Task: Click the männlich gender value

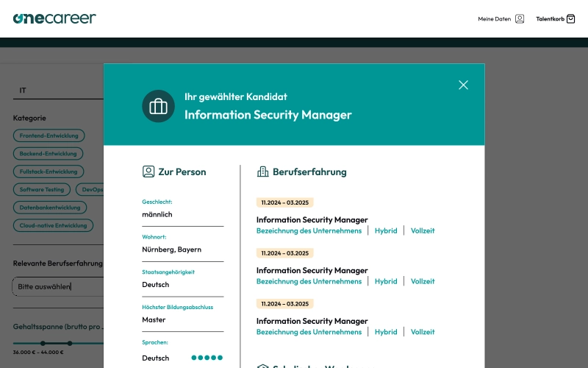Action: pos(157,214)
